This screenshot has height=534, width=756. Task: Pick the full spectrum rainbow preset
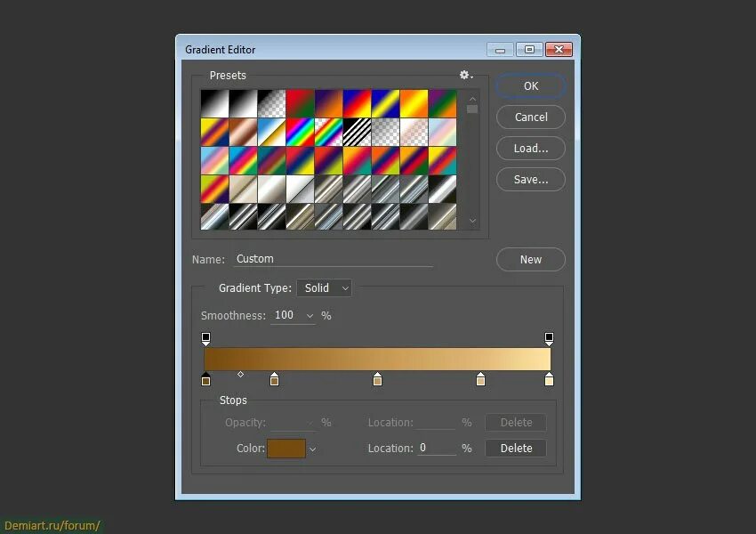coord(300,133)
